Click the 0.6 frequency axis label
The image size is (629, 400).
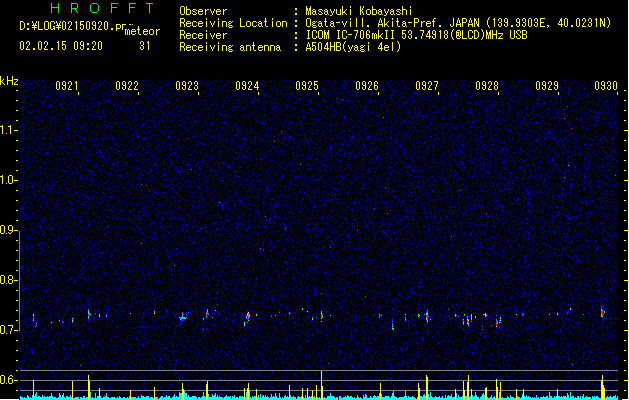(x=8, y=380)
